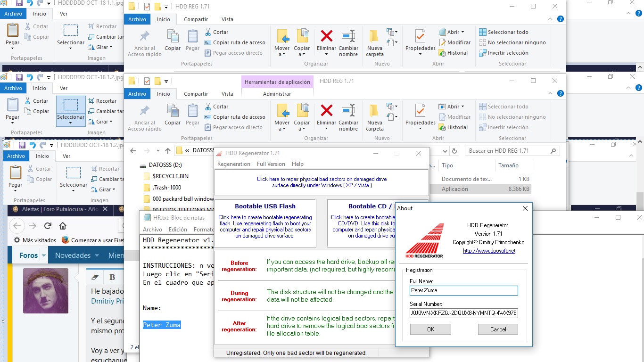Screen dimensions: 644x362
Task: Click Pegar clipboard icon in 1.1.jpg Paint
Action: pos(13,30)
